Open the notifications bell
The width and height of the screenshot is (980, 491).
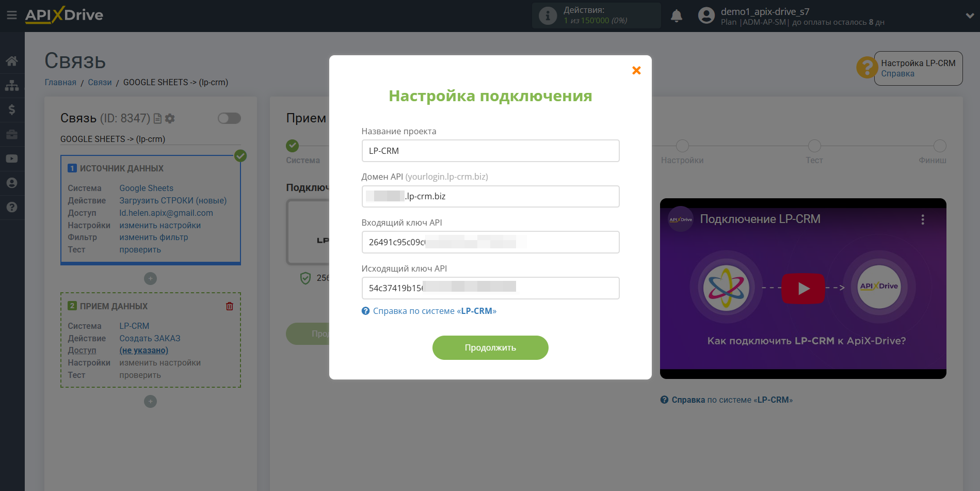click(x=677, y=16)
